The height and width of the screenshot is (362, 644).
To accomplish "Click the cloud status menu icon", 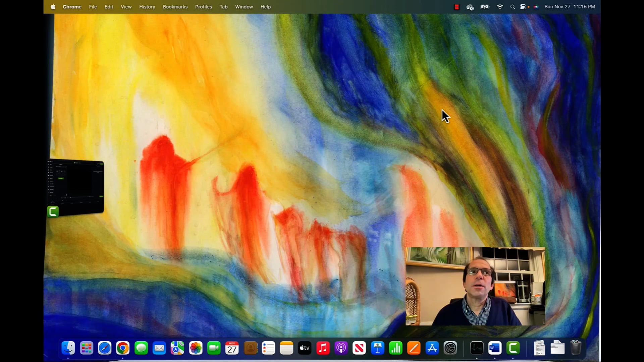I will [x=470, y=7].
